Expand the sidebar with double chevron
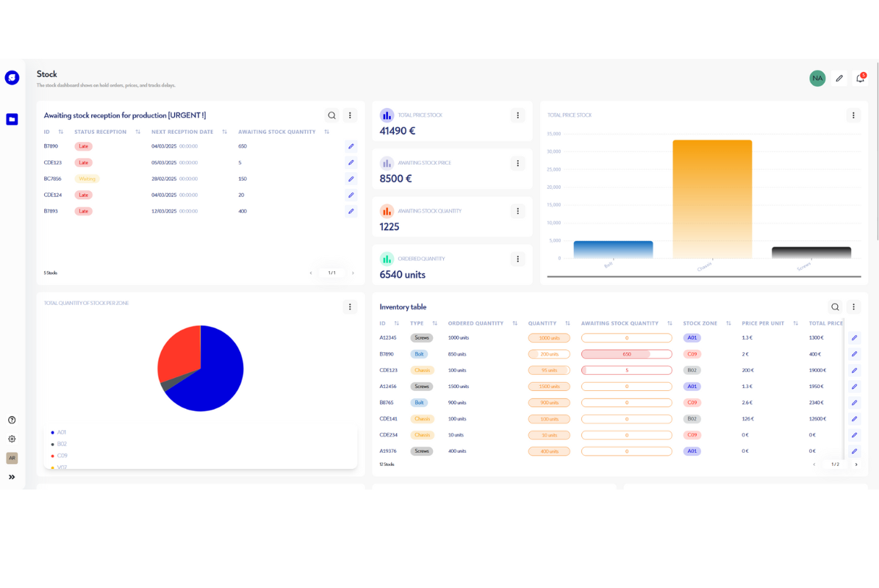This screenshot has height=588, width=879. click(12, 477)
